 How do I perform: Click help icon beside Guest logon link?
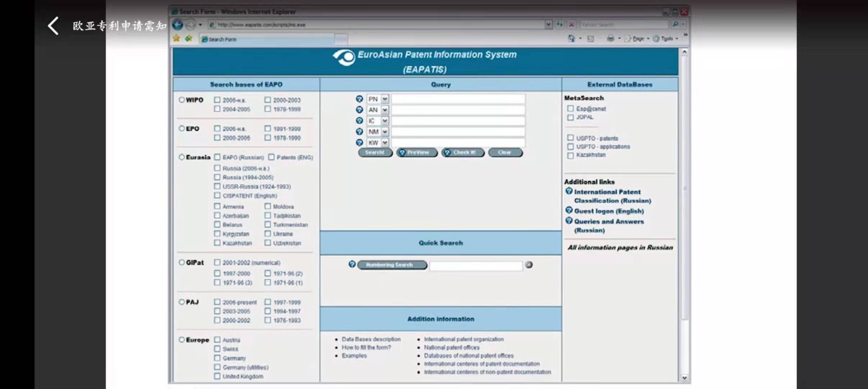(x=569, y=210)
